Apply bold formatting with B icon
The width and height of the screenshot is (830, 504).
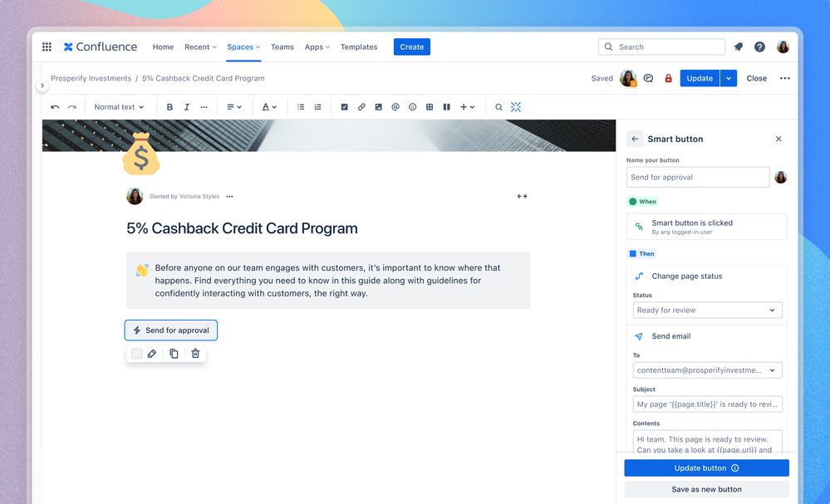[169, 107]
